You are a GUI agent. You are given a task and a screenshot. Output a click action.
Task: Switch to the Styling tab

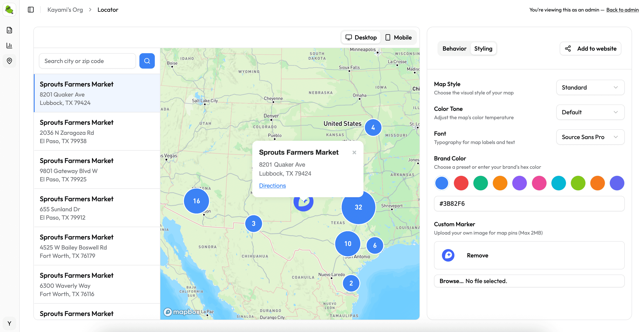point(483,48)
